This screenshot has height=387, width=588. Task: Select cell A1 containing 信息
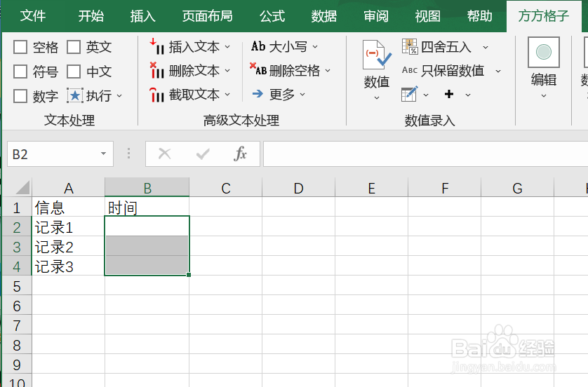click(68, 207)
